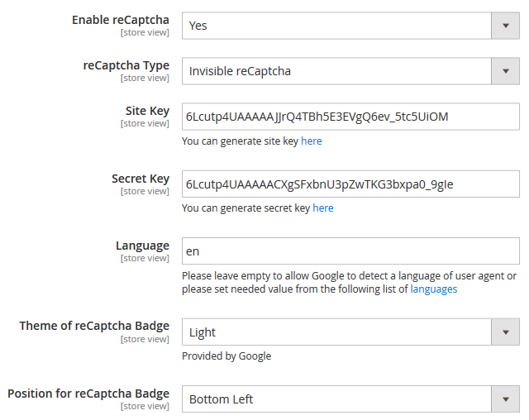Open the Enable reCaptcha dropdown
Viewport: 529px width, 420px height.
pyautogui.click(x=350, y=26)
